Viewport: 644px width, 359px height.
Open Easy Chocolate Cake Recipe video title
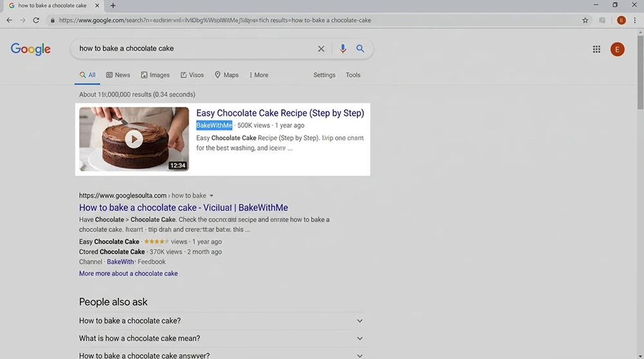tap(280, 113)
